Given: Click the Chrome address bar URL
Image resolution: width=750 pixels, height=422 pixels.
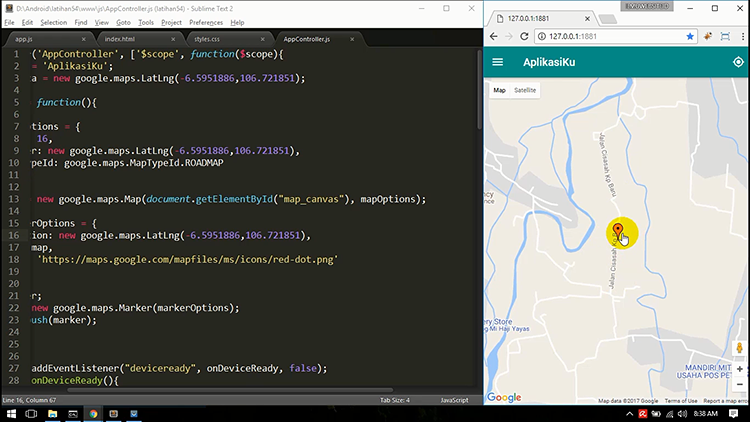Looking at the screenshot, I should click(x=573, y=36).
